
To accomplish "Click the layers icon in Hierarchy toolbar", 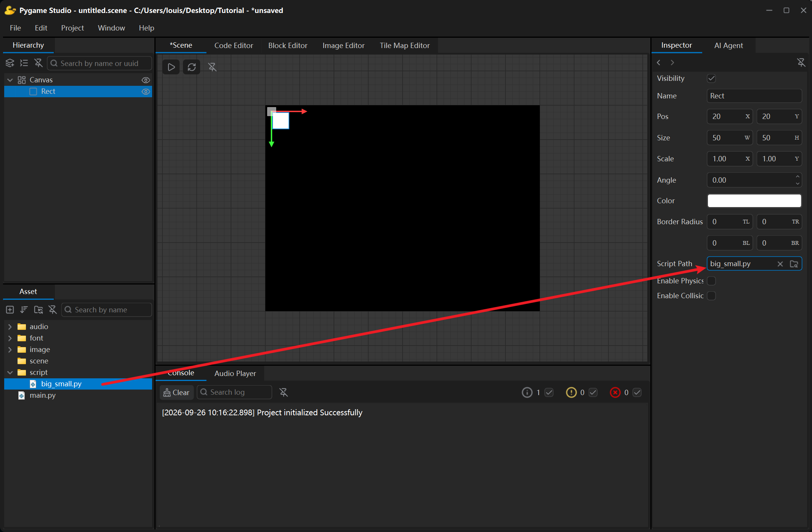I will point(10,63).
